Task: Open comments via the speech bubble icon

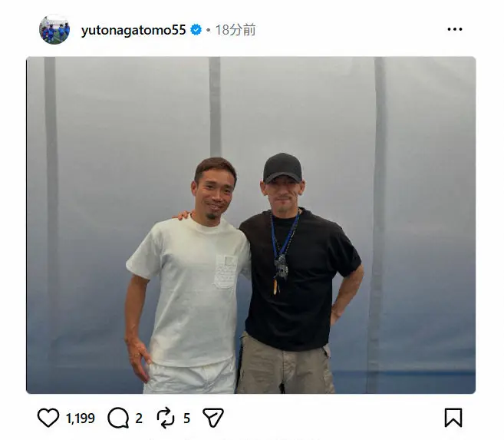Action: point(118,418)
